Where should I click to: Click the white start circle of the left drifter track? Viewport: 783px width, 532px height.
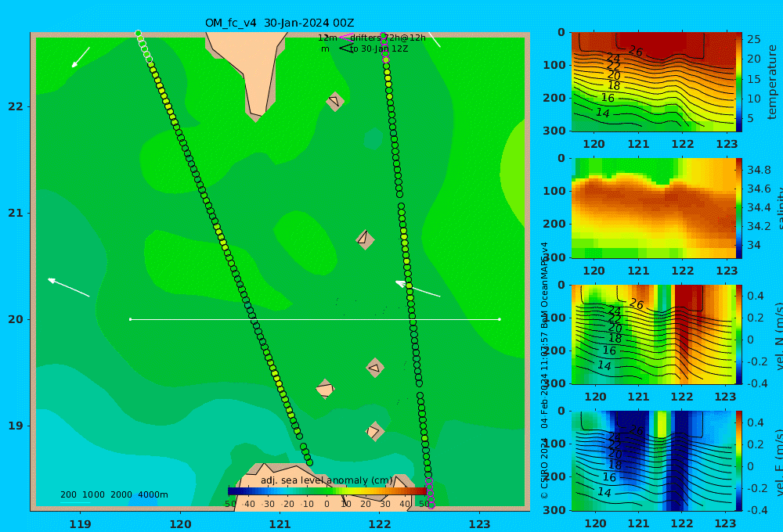pyautogui.click(x=139, y=34)
